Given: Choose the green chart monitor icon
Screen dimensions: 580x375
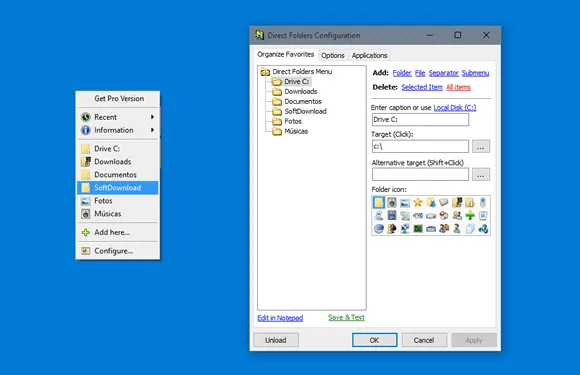Looking at the screenshot, I should coord(418,229).
